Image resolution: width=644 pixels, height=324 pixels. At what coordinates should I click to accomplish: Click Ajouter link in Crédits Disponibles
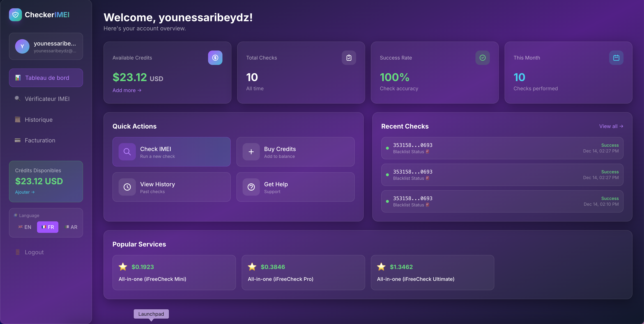(24, 192)
